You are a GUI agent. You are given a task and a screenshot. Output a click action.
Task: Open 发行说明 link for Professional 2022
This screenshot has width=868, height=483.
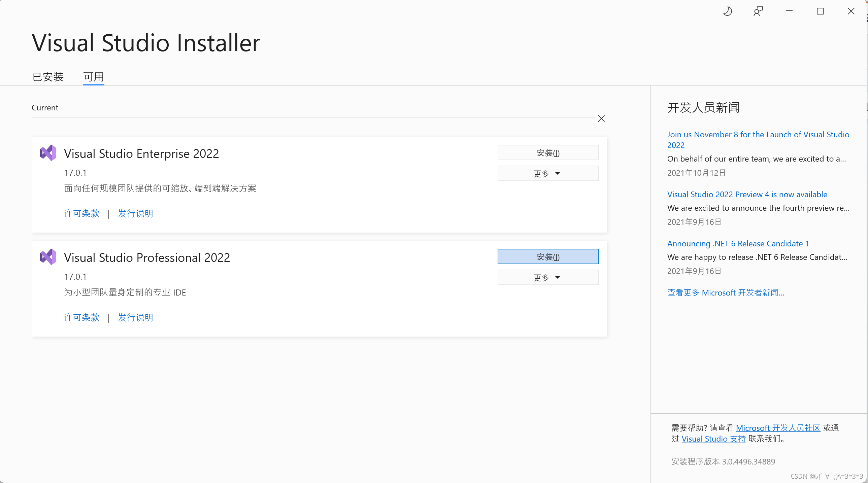point(135,318)
